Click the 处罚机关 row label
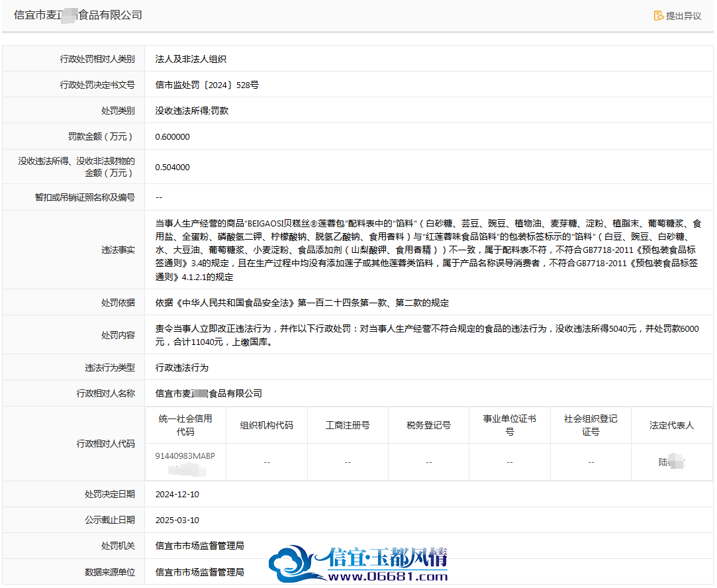 (118, 546)
